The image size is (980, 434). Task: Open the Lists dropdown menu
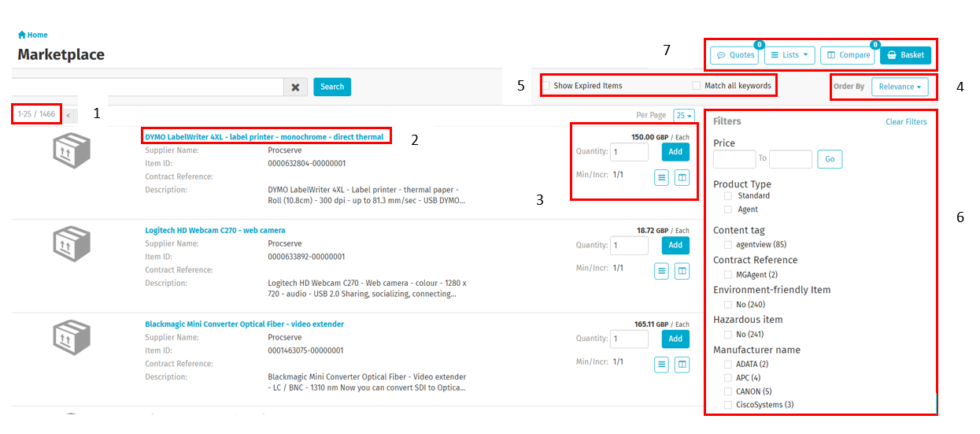790,55
